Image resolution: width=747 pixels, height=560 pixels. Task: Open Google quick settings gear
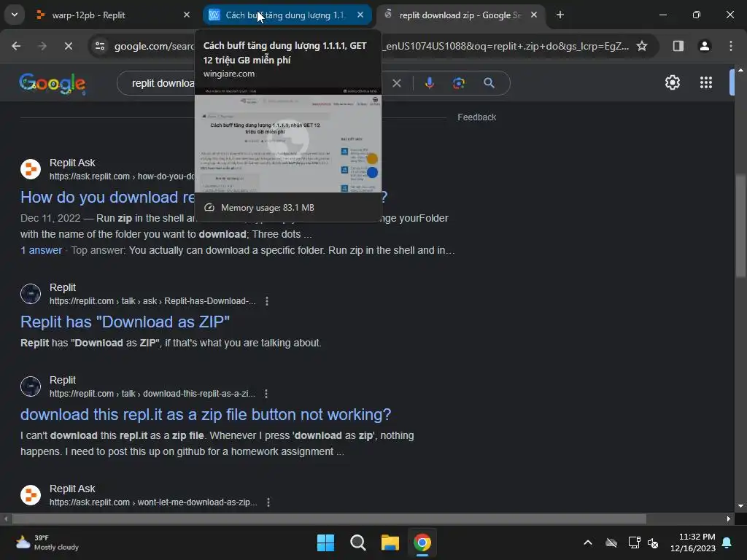(x=672, y=83)
